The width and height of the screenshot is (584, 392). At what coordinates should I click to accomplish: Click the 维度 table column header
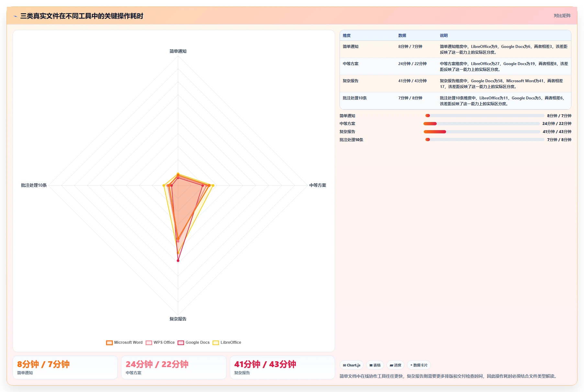pyautogui.click(x=347, y=36)
